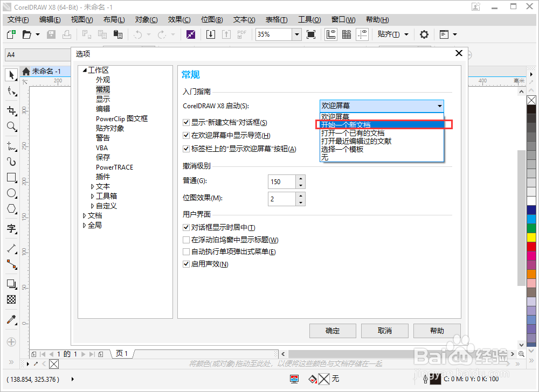Select the Crop tool
The height and width of the screenshot is (392, 539).
pos(11,110)
